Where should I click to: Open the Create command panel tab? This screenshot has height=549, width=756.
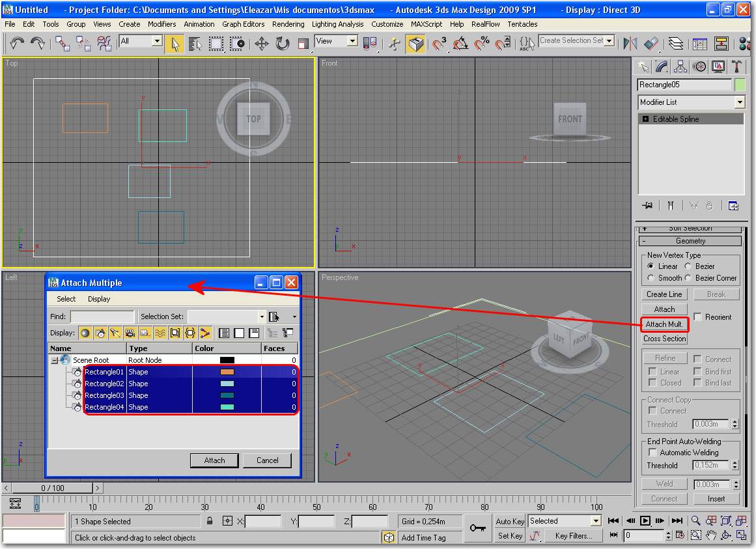pos(643,66)
